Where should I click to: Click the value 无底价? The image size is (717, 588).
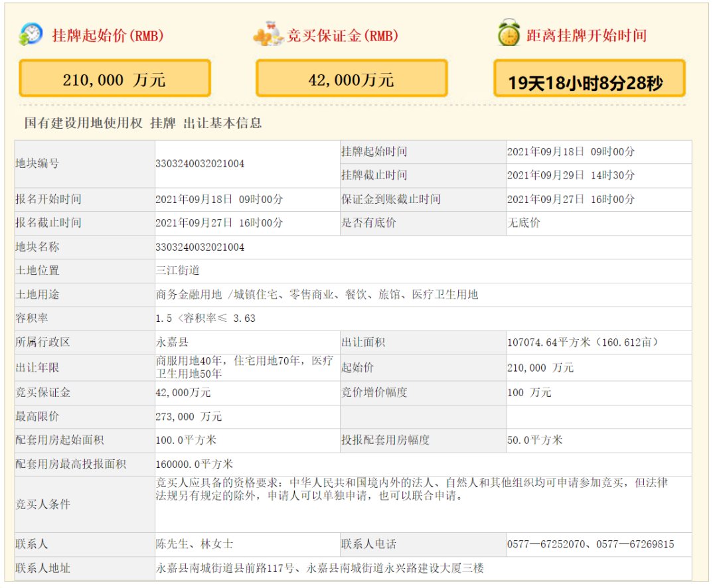point(524,223)
